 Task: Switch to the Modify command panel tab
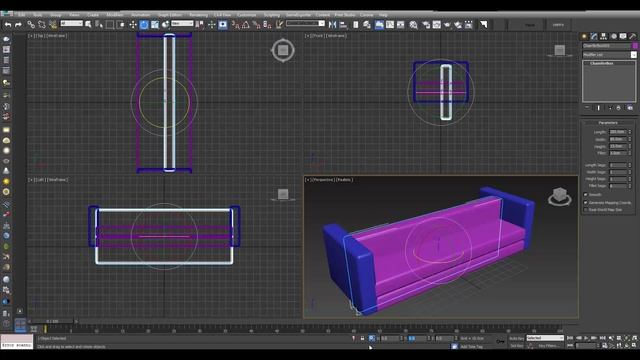[x=594, y=36]
